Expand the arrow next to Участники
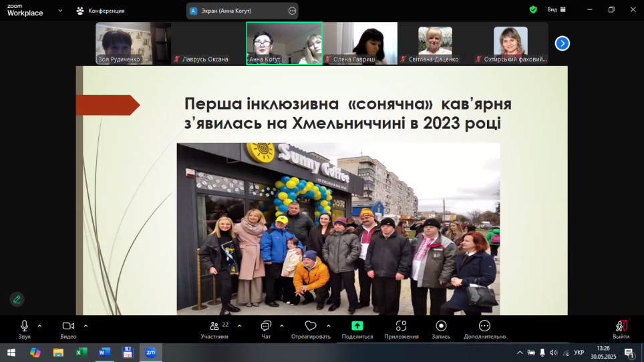This screenshot has height=362, width=644. [239, 326]
